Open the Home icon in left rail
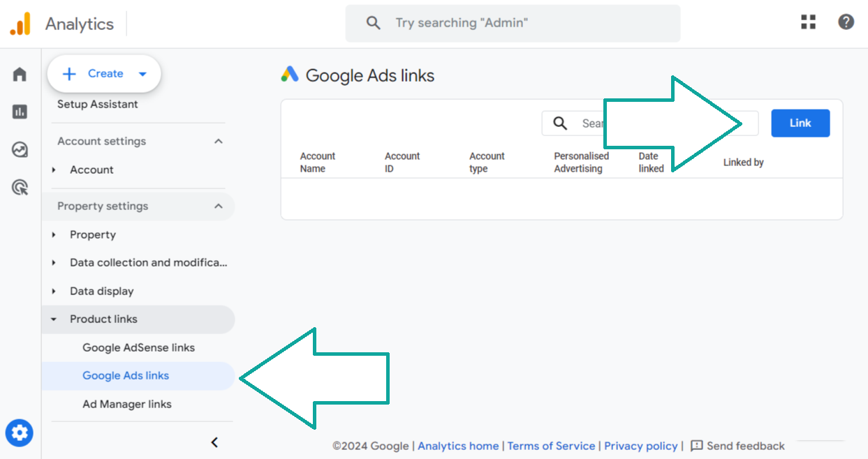 [x=20, y=74]
